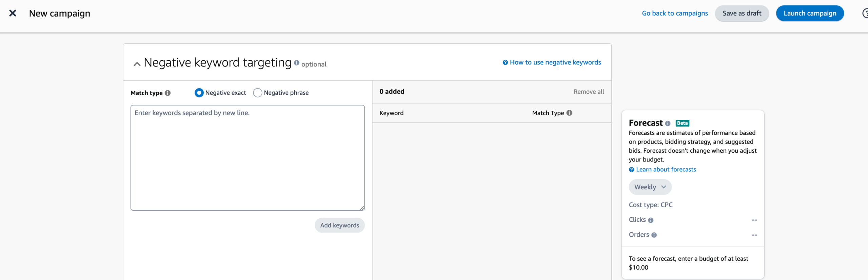Click the Match Type column header info icon
The image size is (868, 280).
point(570,113)
